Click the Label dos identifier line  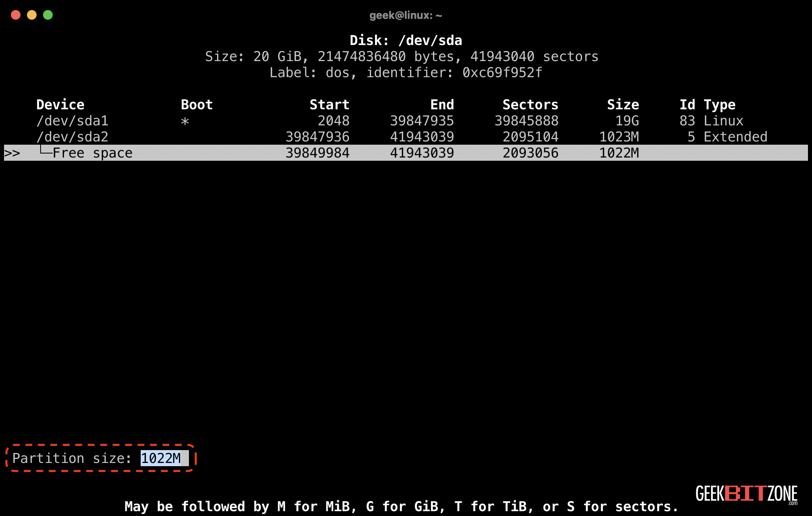[406, 72]
